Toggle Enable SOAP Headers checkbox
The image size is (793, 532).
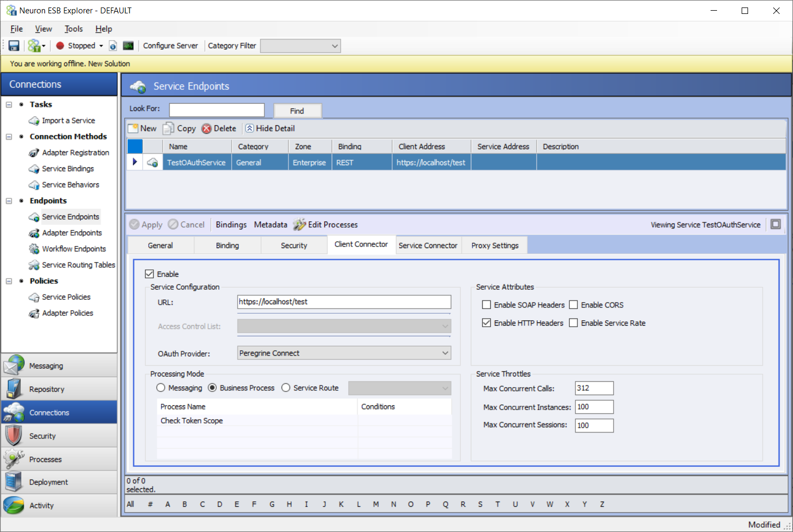point(486,305)
